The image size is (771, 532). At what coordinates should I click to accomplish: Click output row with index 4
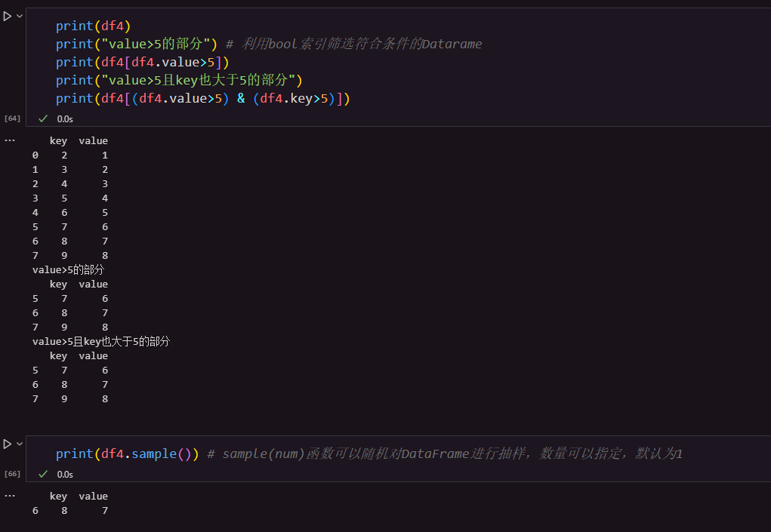pyautogui.click(x=69, y=213)
